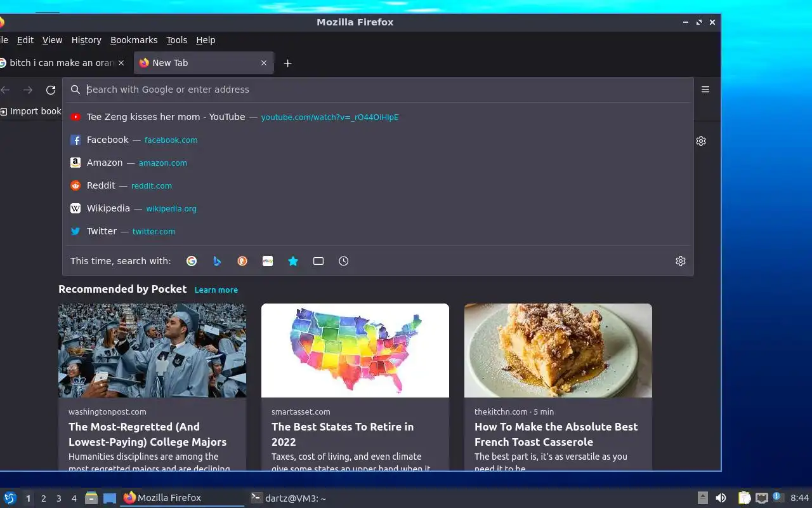Open the network tray icon
The width and height of the screenshot is (812, 508).
(x=762, y=498)
